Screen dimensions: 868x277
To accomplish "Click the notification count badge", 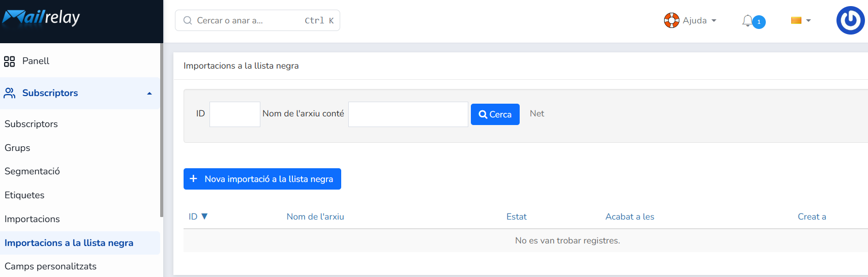I will [x=759, y=22].
